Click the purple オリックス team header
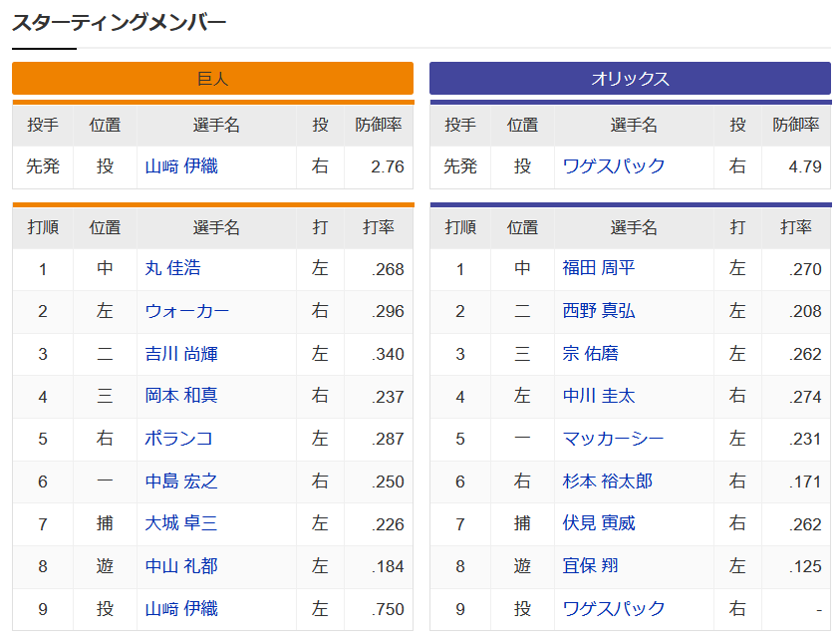This screenshot has height=641, width=840. (x=630, y=78)
